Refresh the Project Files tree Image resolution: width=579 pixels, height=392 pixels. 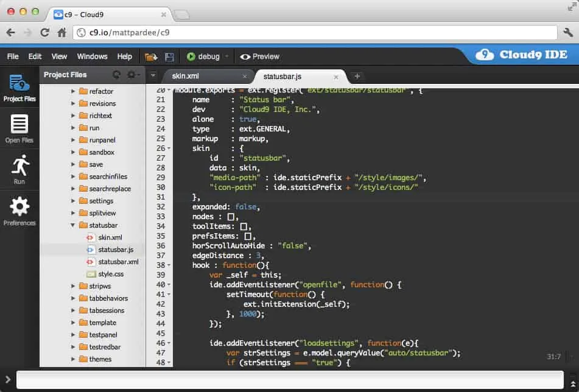coord(117,75)
